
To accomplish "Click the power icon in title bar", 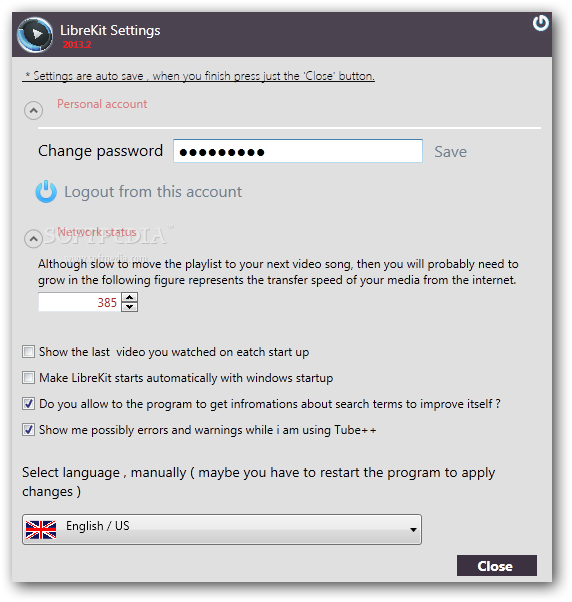I will [541, 23].
